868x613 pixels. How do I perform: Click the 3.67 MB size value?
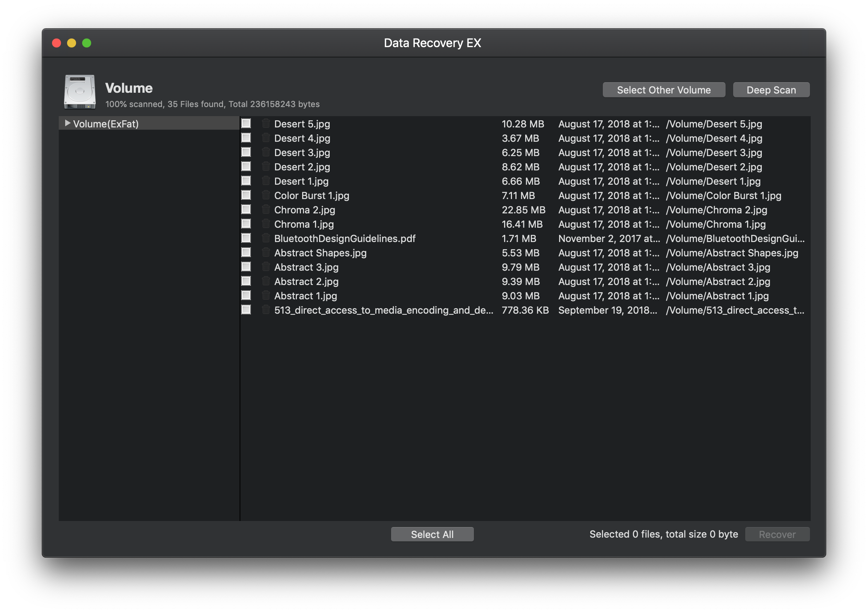521,138
